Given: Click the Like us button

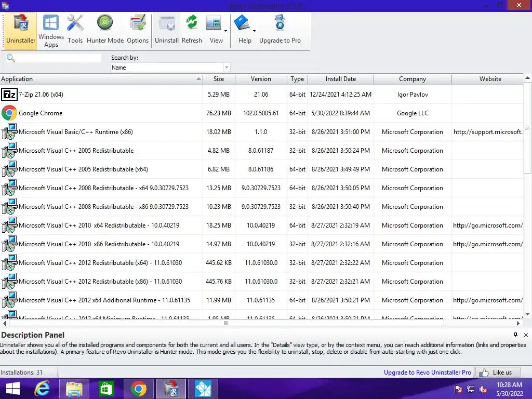Looking at the screenshot, I should [x=498, y=372].
